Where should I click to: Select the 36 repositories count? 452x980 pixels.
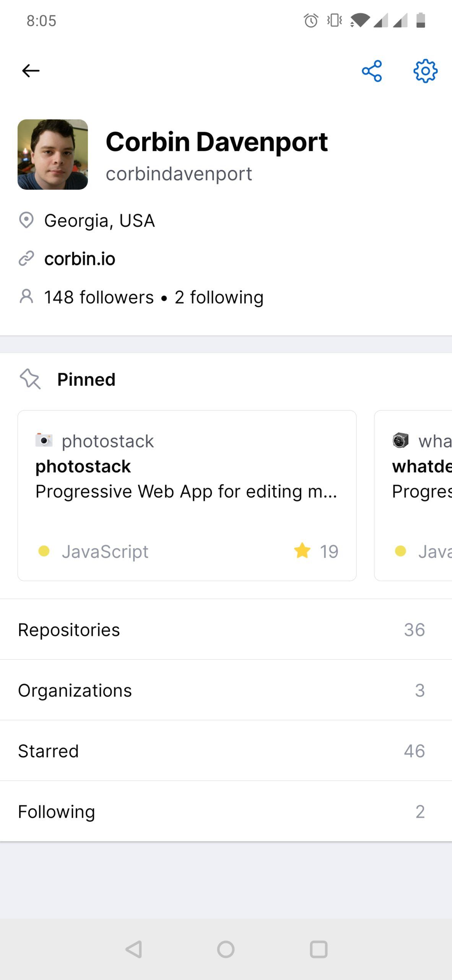415,630
